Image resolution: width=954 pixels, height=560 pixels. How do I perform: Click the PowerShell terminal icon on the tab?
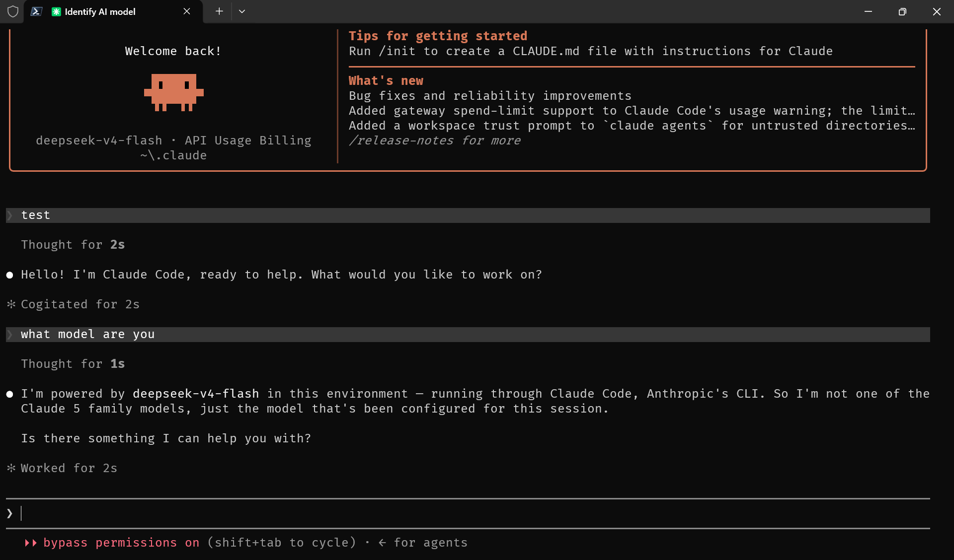pos(36,11)
